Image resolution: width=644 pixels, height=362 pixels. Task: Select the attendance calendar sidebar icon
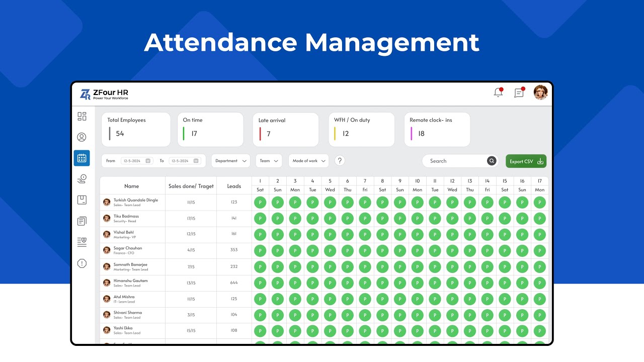click(82, 158)
